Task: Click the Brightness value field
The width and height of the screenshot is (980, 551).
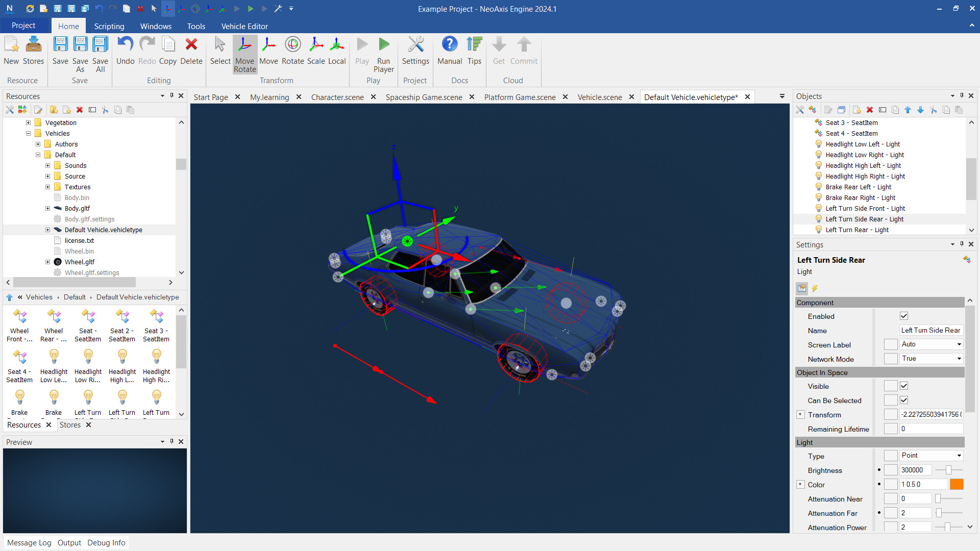Action: pos(915,470)
